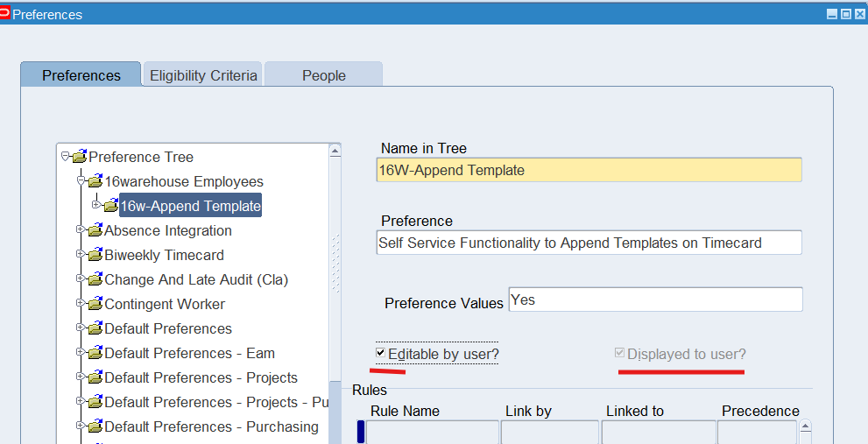Click the Biweekly Timecard folder icon
Image resolution: width=868 pixels, height=444 pixels.
tap(95, 255)
